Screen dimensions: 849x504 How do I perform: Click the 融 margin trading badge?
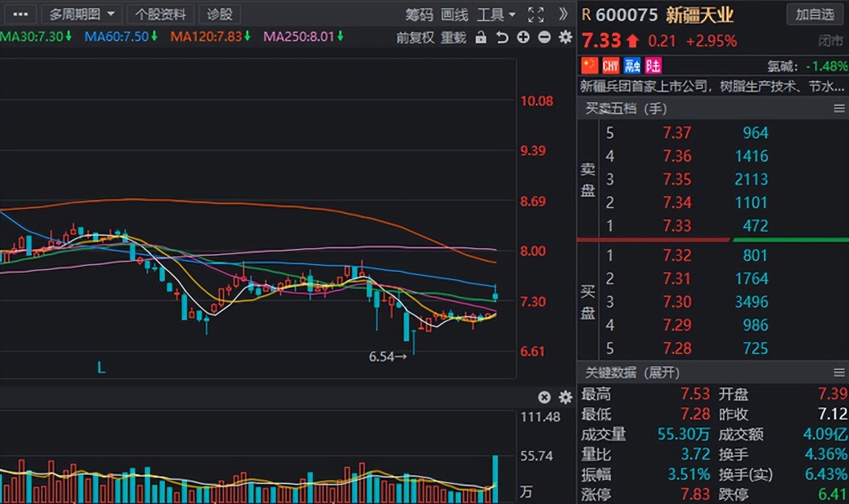pos(632,65)
